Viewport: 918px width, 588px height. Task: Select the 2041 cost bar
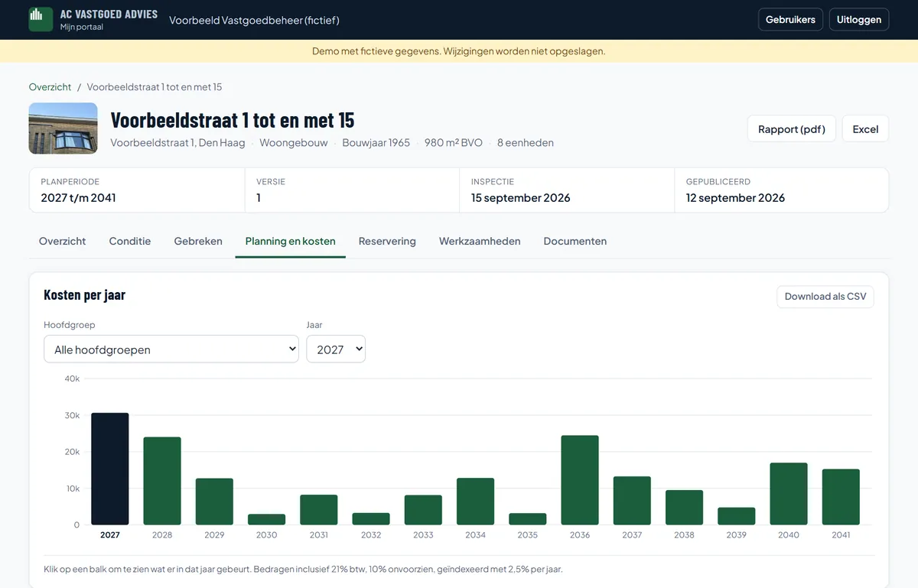[841, 497]
